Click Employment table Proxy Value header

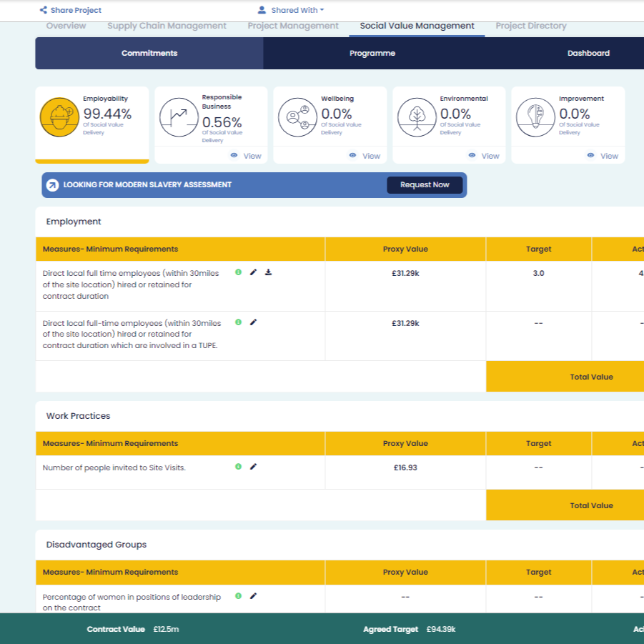click(x=405, y=249)
